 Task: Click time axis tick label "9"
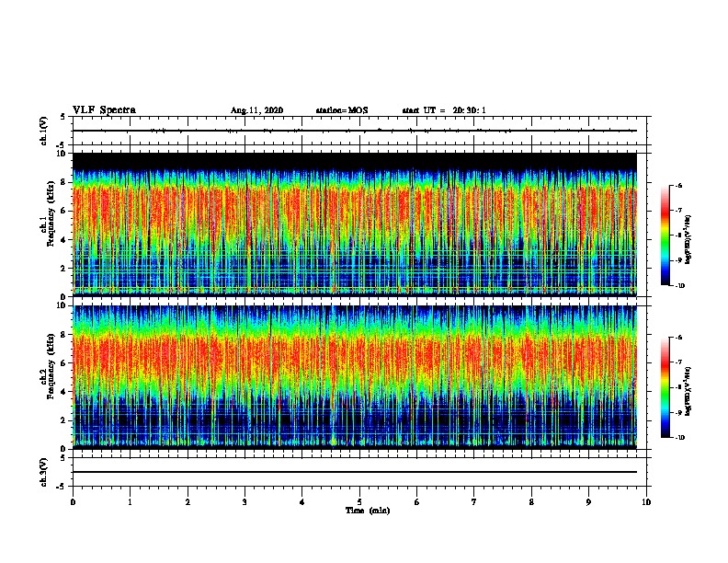point(588,502)
